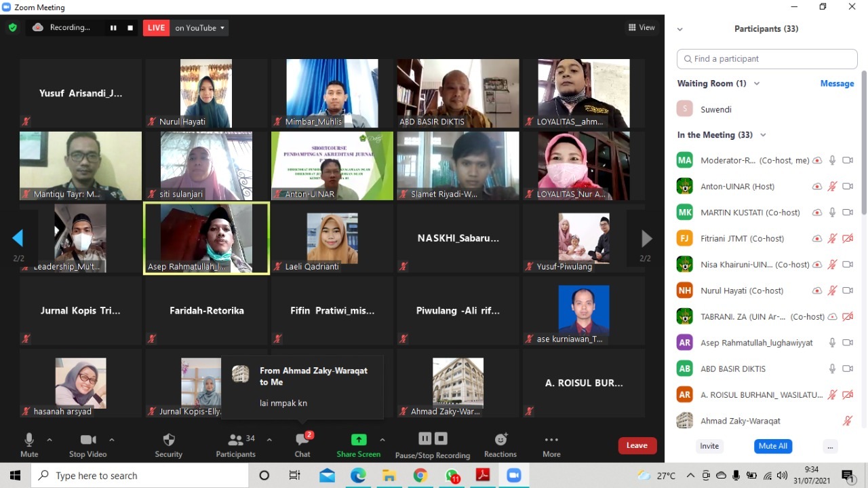Open the More options ellipsis

tap(551, 440)
